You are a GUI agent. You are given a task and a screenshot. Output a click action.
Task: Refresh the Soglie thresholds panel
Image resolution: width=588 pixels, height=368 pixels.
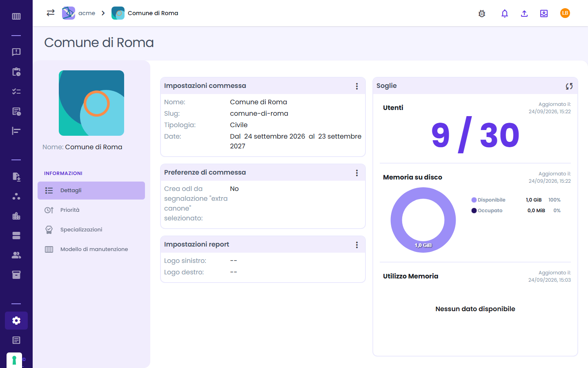[569, 86]
